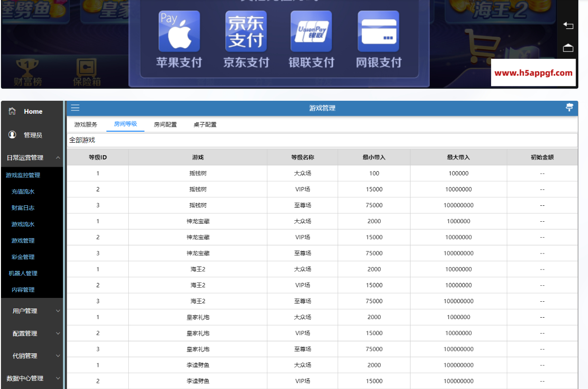Click the 最大带入 column header
This screenshot has width=588, height=389.
458,157
